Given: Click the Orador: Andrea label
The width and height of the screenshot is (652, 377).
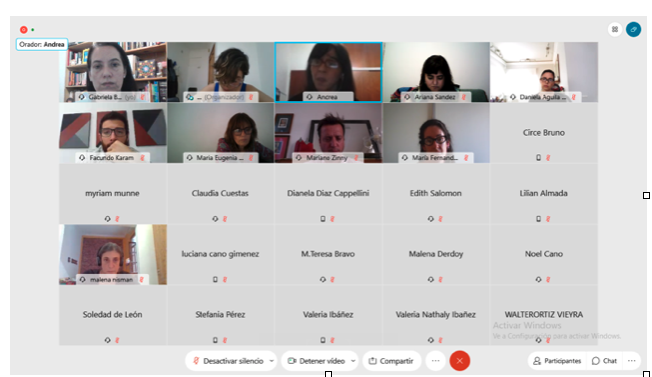Looking at the screenshot, I should (x=42, y=44).
